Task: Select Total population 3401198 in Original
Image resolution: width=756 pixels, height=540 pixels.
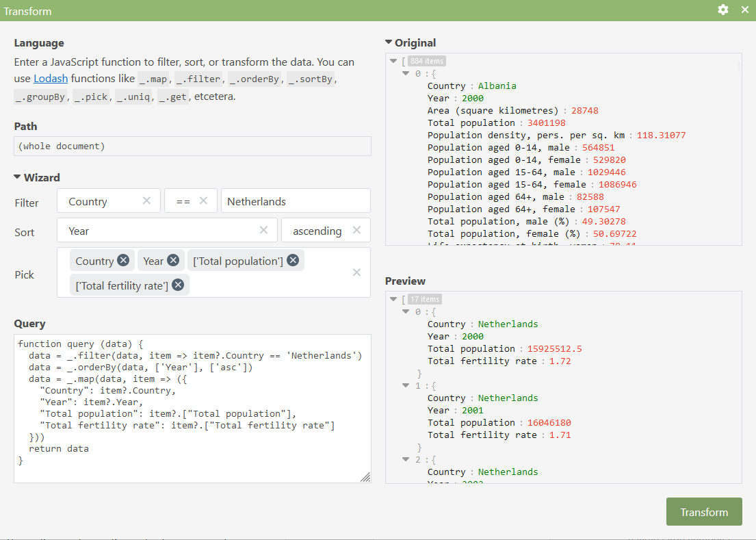Action: pos(546,123)
